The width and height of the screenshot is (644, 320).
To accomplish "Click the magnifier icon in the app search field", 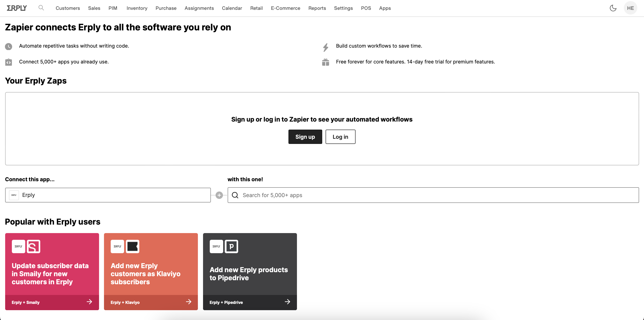I will pyautogui.click(x=235, y=195).
